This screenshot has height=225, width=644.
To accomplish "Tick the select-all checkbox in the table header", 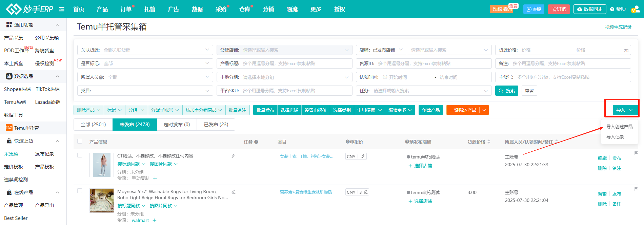I will click(x=80, y=141).
